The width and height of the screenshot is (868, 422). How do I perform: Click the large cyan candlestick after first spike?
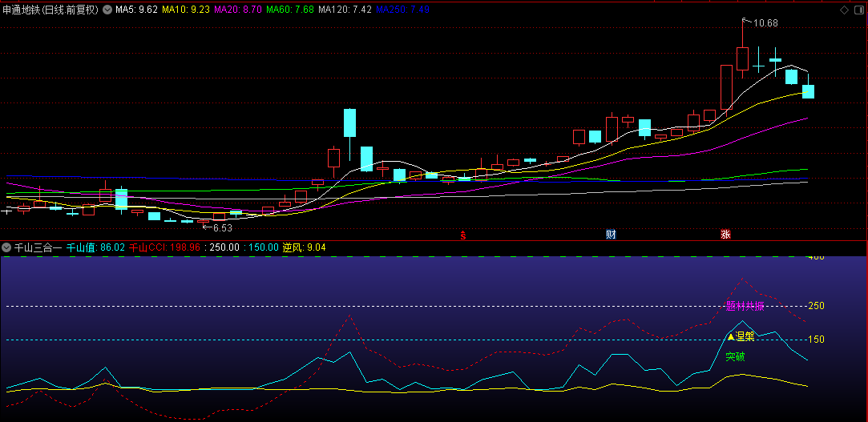pos(349,123)
